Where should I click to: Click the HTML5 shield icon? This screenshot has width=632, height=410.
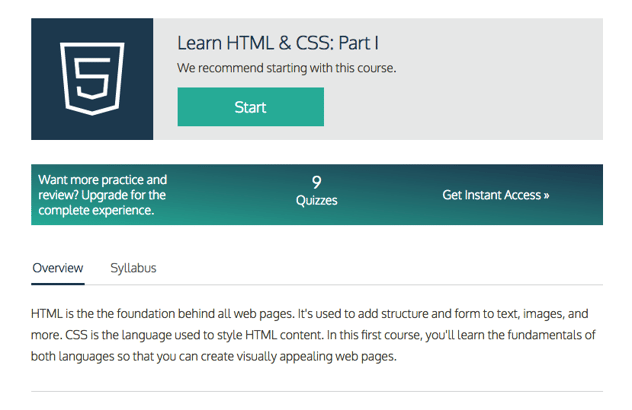pyautogui.click(x=92, y=79)
